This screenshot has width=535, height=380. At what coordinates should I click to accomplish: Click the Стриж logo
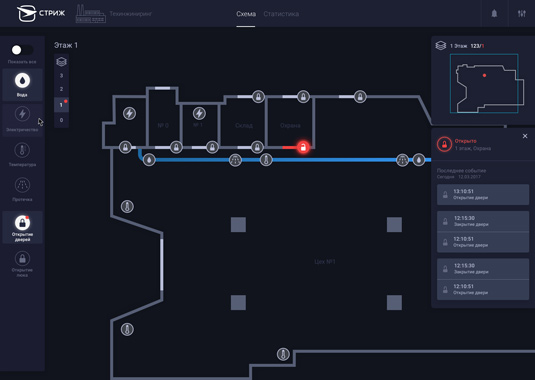point(41,14)
